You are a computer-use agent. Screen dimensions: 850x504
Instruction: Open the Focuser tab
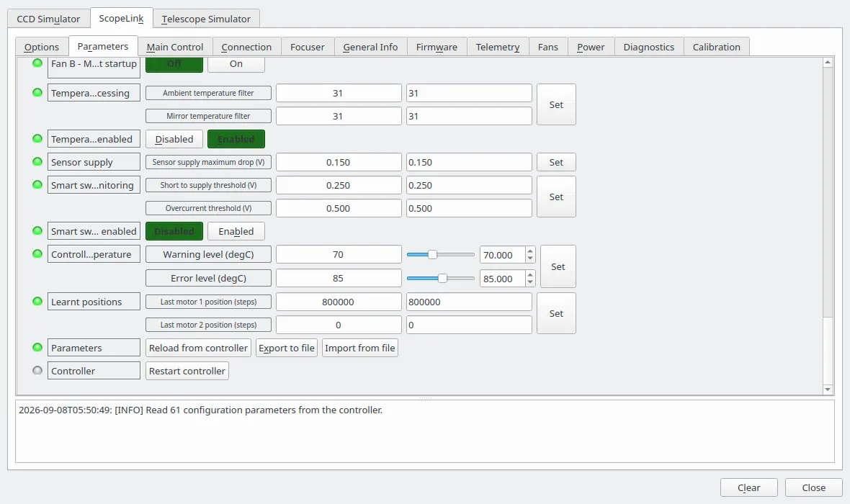[x=308, y=47]
